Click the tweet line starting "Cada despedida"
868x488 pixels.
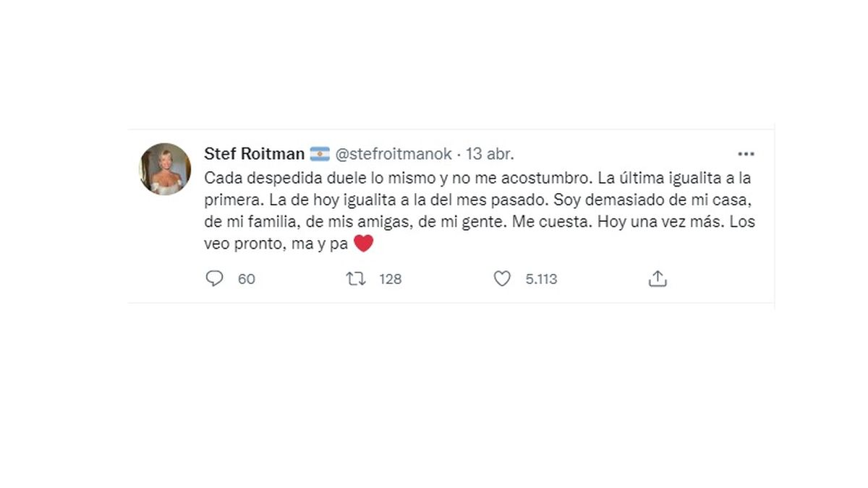(x=479, y=177)
